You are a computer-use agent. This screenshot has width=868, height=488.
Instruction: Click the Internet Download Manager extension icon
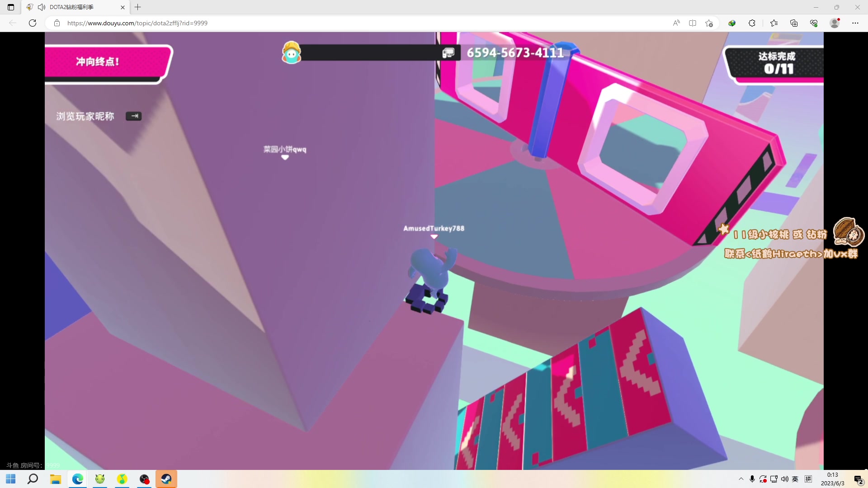[732, 23]
